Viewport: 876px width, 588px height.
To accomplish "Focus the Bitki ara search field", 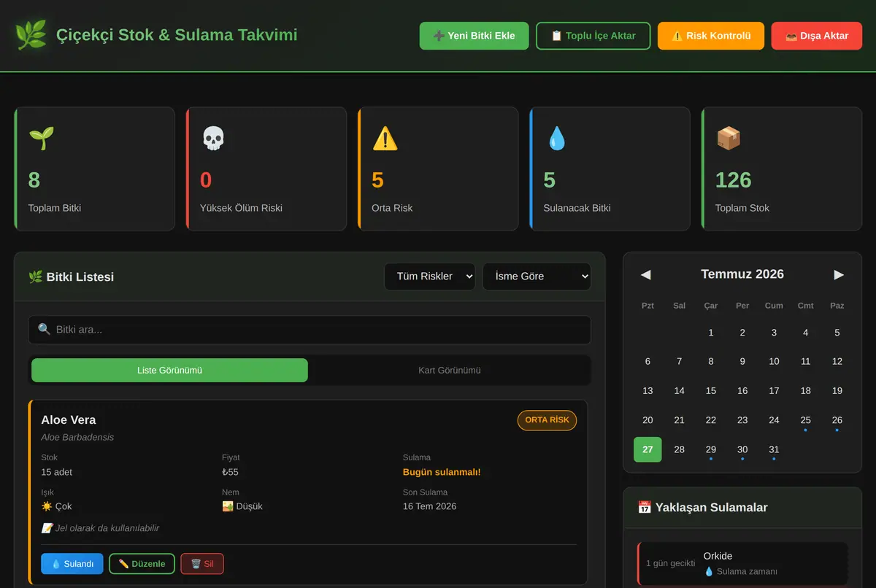I will point(310,330).
